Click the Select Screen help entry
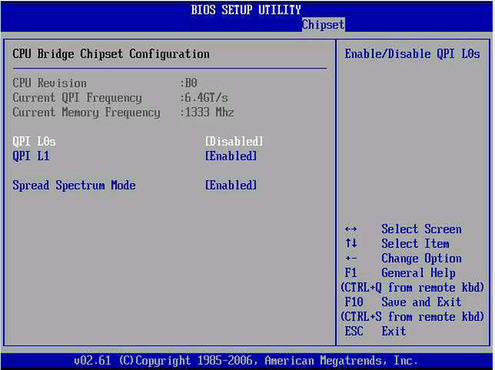 pyautogui.click(x=421, y=229)
